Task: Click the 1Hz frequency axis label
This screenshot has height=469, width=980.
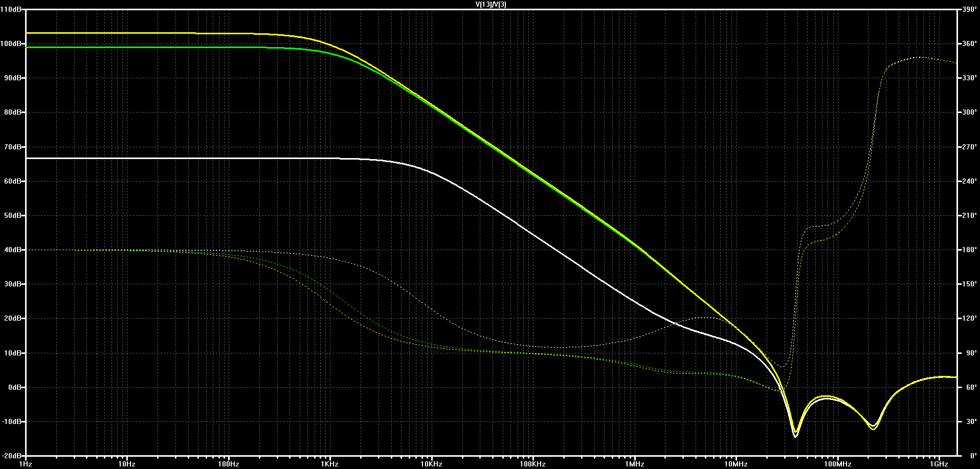Action: (x=26, y=464)
